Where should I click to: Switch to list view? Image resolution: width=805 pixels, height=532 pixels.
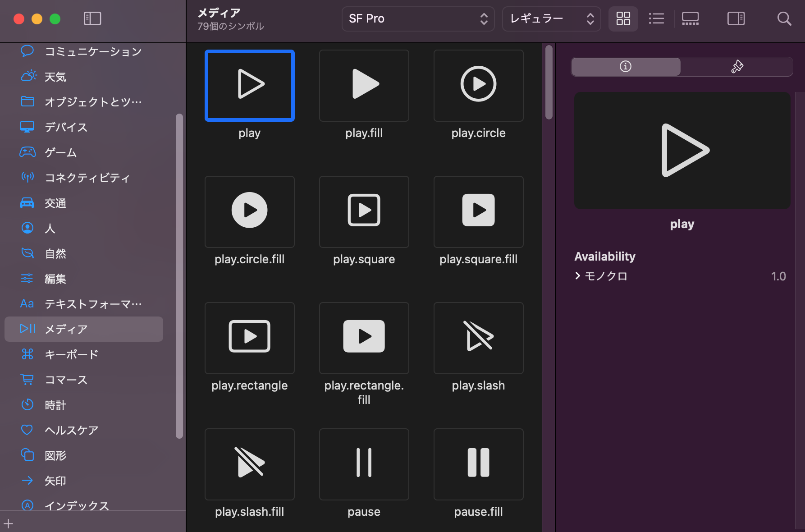point(656,18)
